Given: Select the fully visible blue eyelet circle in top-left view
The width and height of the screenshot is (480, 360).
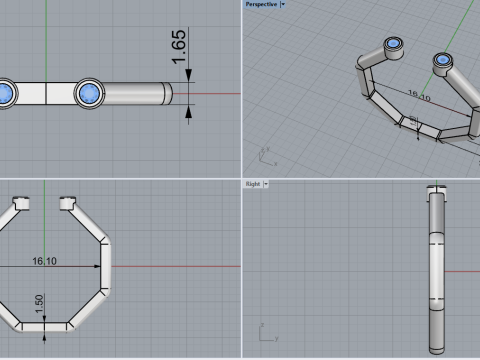Looking at the screenshot, I should [89, 93].
